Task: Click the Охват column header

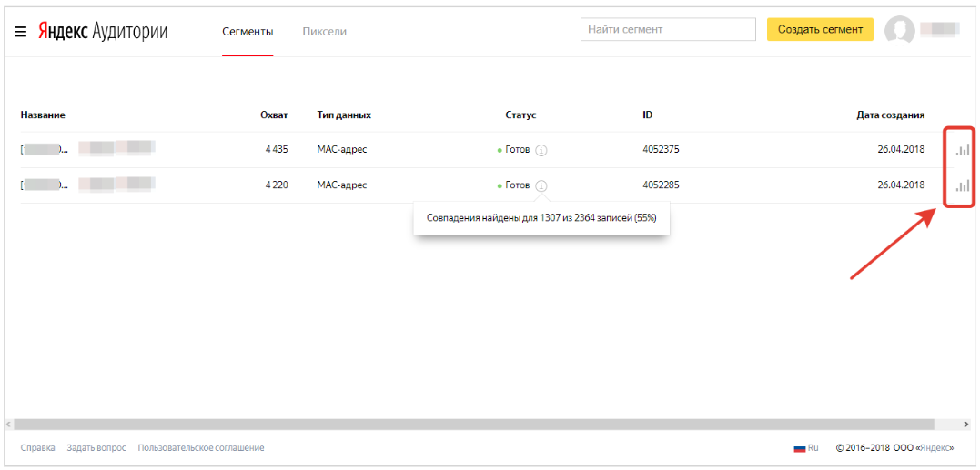Action: [x=275, y=115]
